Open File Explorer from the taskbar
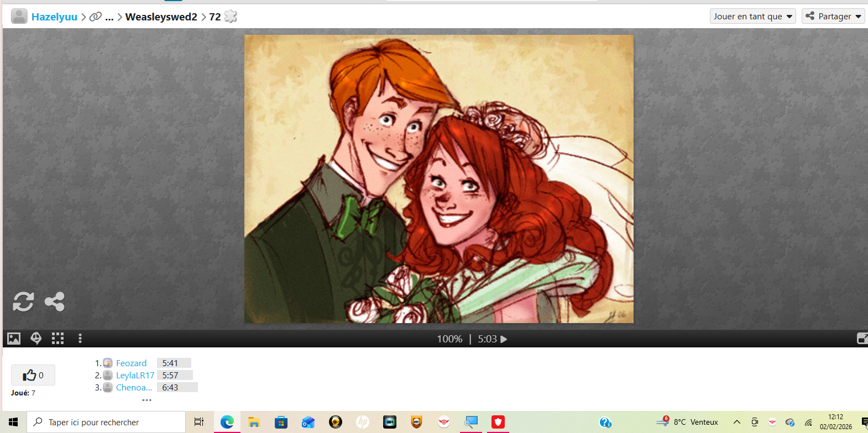The height and width of the screenshot is (433, 868). tap(254, 422)
